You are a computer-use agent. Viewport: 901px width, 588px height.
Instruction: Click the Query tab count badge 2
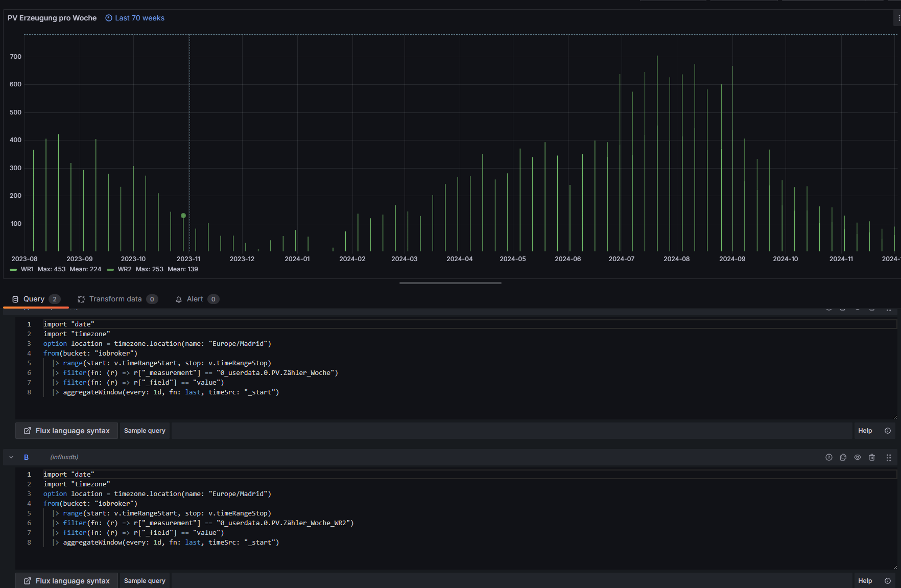(55, 299)
